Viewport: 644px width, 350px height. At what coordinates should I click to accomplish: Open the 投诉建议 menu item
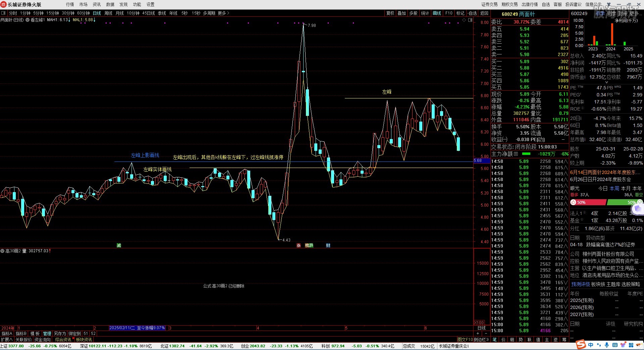coord(573,4)
